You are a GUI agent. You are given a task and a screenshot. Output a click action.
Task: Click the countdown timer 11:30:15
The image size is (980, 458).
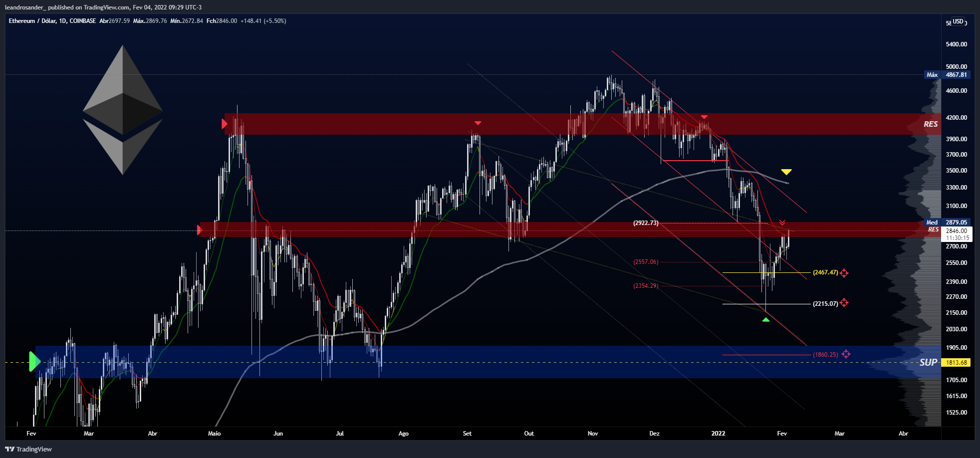click(x=958, y=238)
